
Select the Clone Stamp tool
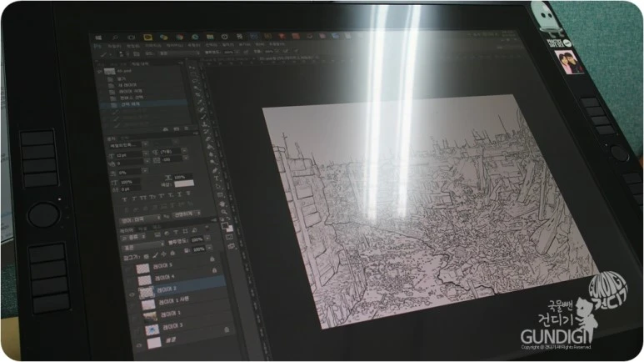(205, 124)
